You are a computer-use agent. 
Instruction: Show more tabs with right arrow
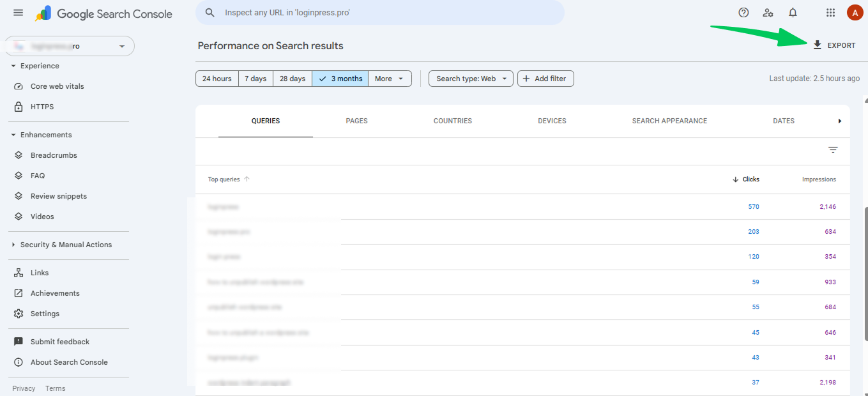click(x=840, y=121)
